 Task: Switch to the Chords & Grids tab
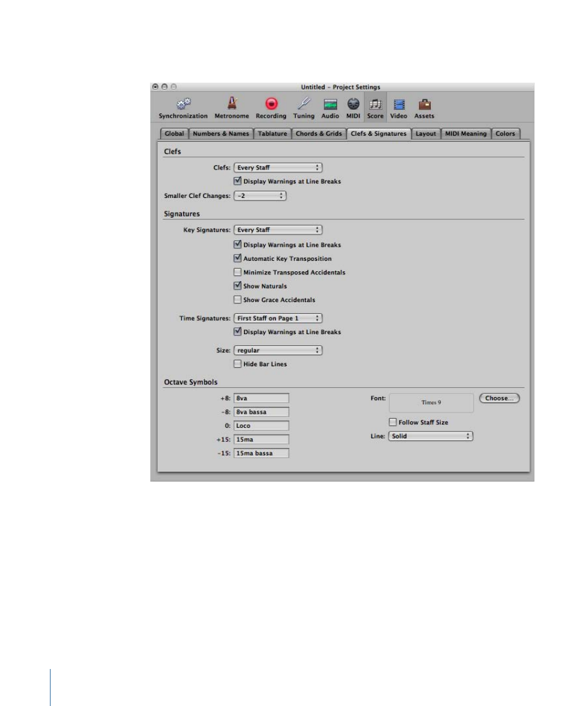click(x=319, y=134)
